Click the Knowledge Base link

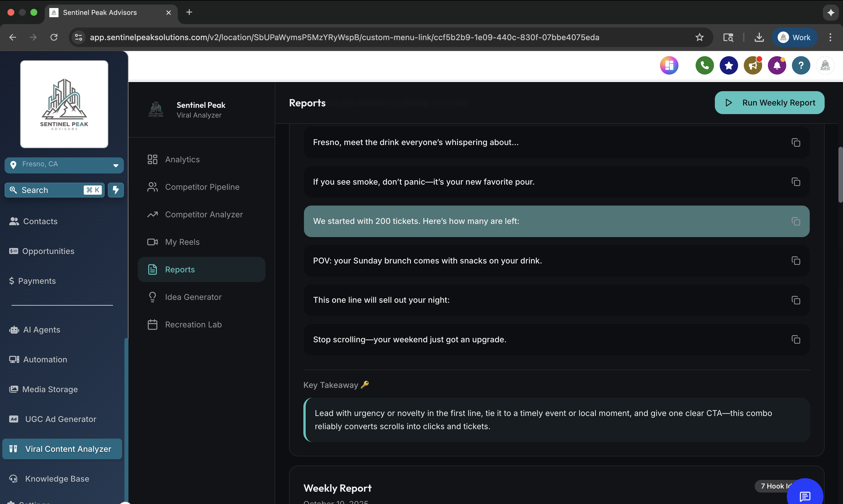[57, 479]
